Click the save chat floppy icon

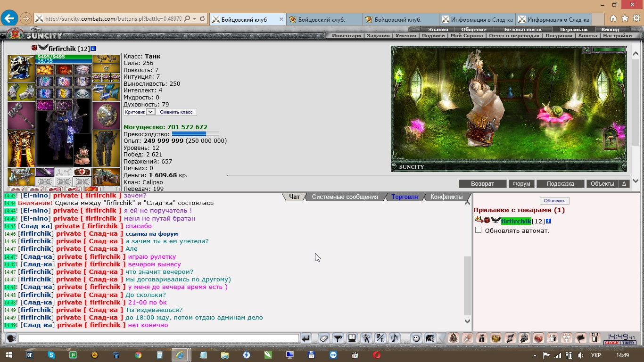[352, 338]
